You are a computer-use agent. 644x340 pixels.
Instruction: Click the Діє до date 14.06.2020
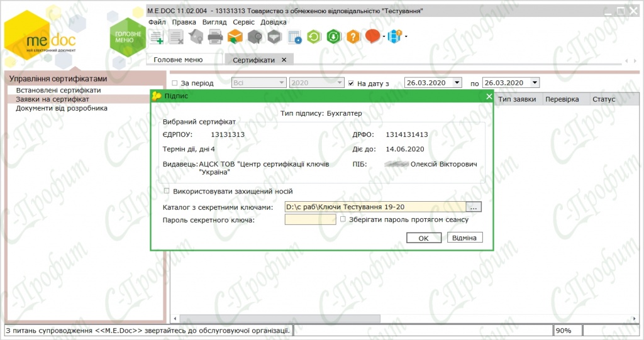pos(405,149)
